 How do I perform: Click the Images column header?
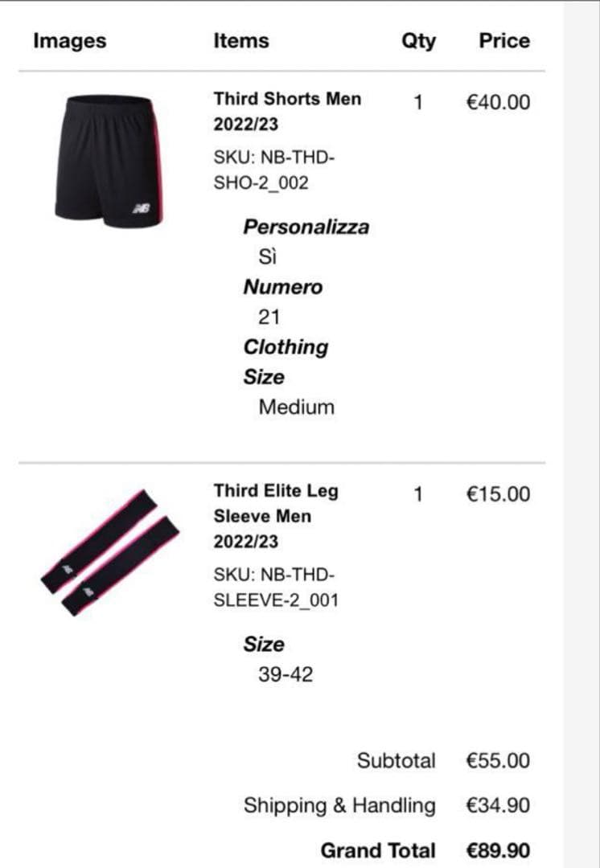69,41
